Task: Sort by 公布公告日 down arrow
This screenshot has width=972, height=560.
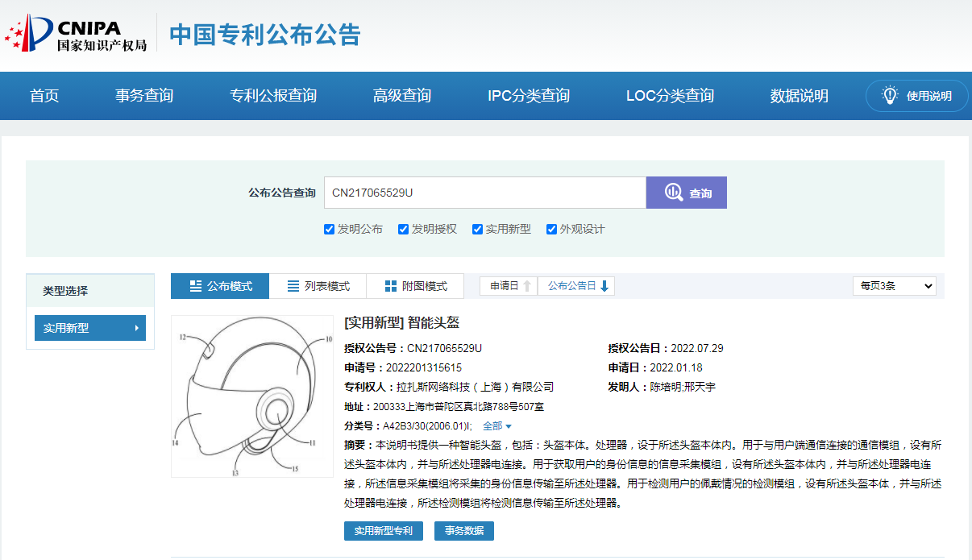Action: pos(604,286)
